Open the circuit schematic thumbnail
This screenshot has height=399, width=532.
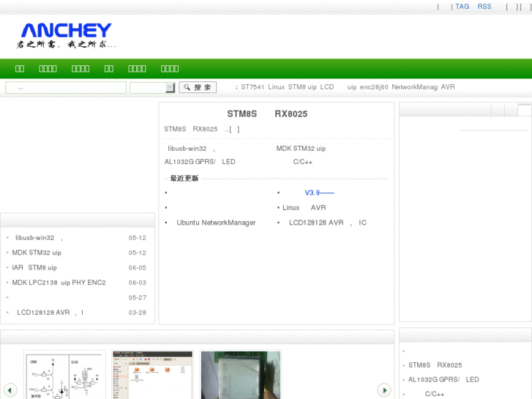coord(64,376)
